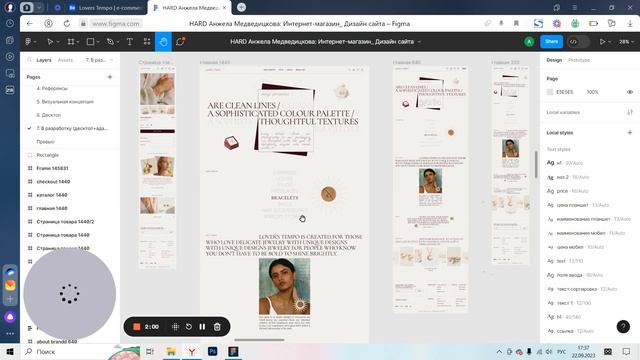Expand the Frame tools dropdown arrow
This screenshot has width=640, height=360.
click(78, 42)
